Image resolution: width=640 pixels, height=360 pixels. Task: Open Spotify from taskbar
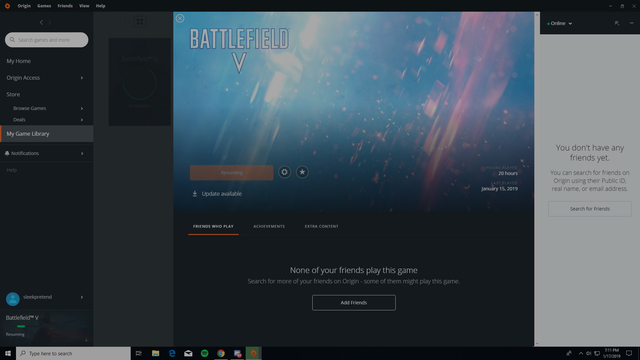pos(204,353)
